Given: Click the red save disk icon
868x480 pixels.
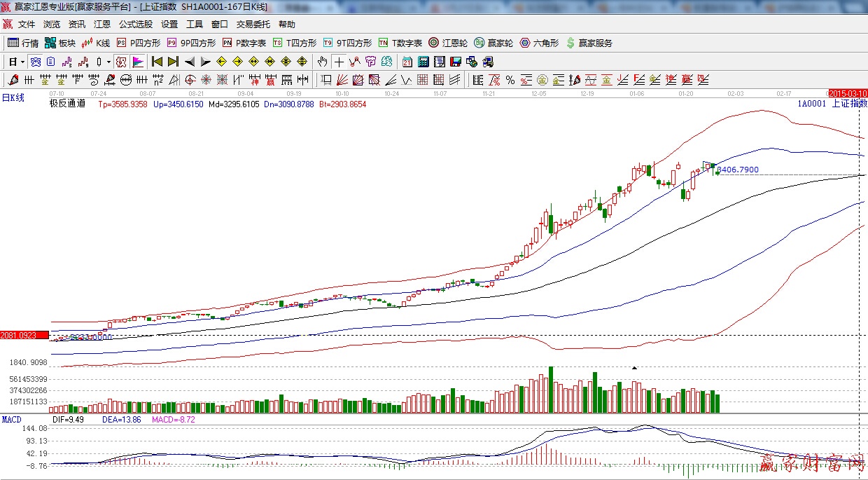Looking at the screenshot, I should [456, 62].
